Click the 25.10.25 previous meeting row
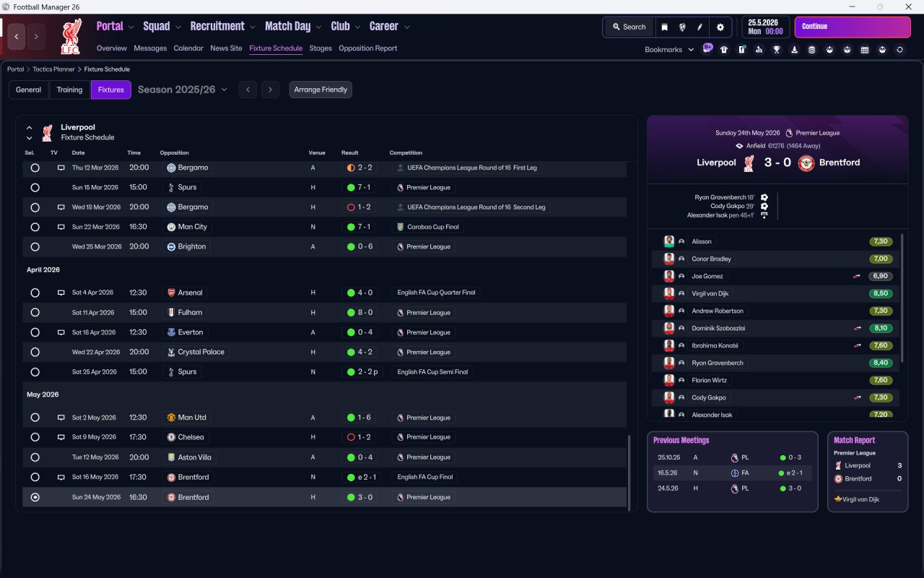Viewport: 924px width, 578px height. (733, 457)
